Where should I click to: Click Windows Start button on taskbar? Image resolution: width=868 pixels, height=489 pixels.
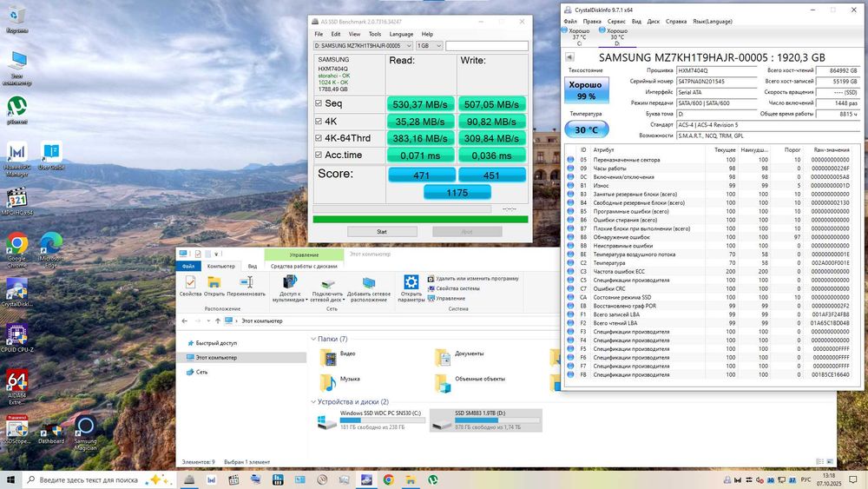[x=10, y=479]
